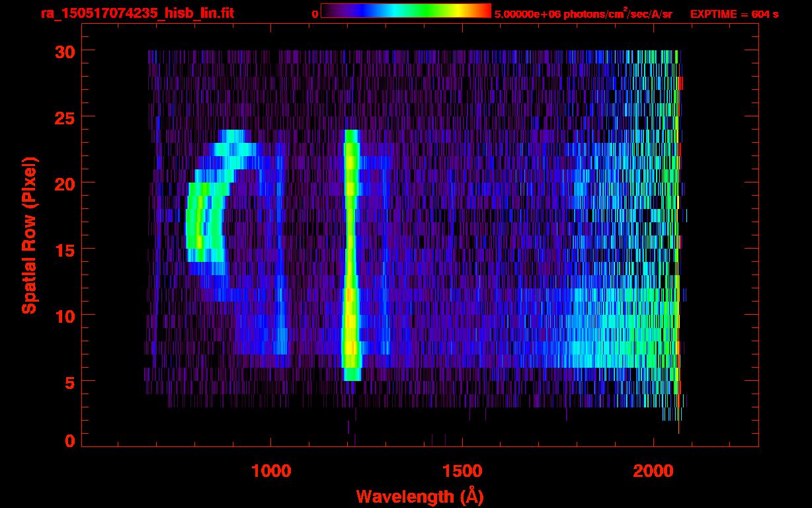Image resolution: width=812 pixels, height=508 pixels.
Task: Click the 1500 tick label on wavelength axis
Action: point(462,471)
